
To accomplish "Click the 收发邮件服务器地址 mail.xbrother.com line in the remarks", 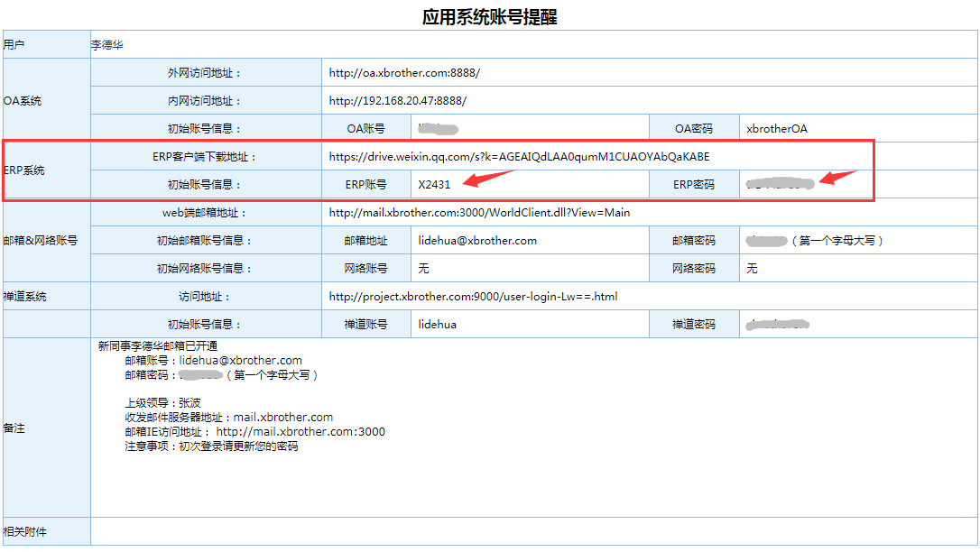I will click(x=229, y=418).
